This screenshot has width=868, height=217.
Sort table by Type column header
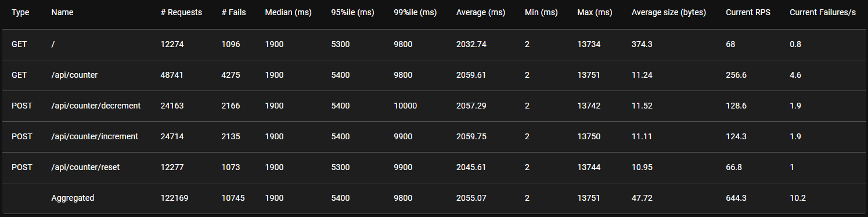click(20, 13)
